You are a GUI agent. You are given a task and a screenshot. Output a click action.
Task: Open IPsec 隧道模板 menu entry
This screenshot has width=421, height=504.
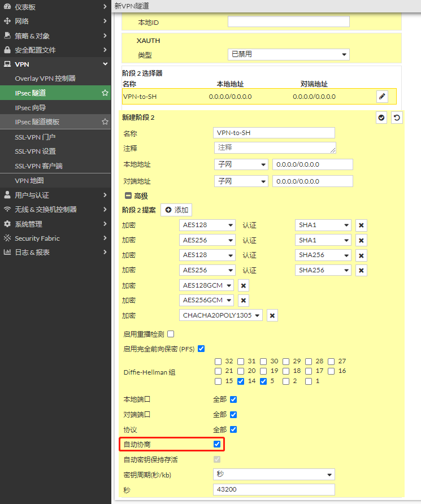55,122
